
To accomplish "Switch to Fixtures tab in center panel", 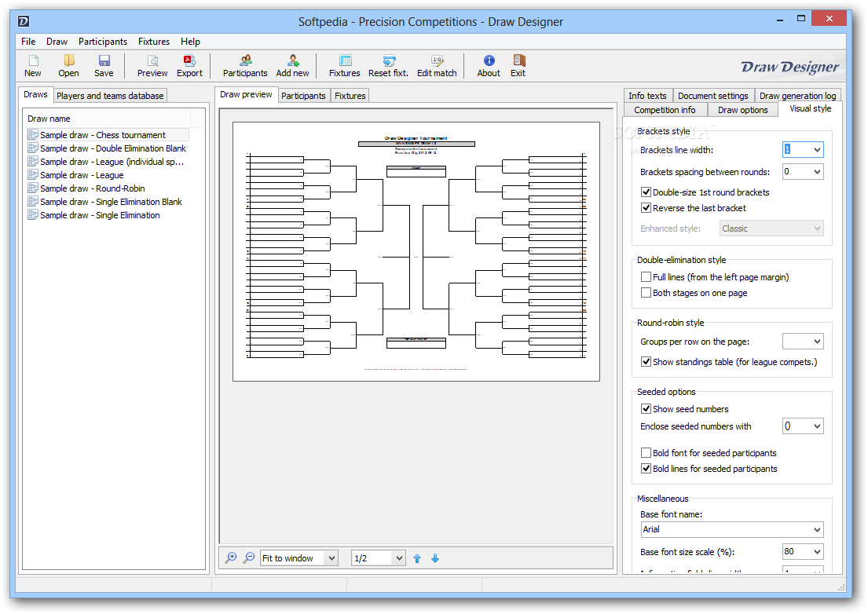I will click(x=350, y=96).
